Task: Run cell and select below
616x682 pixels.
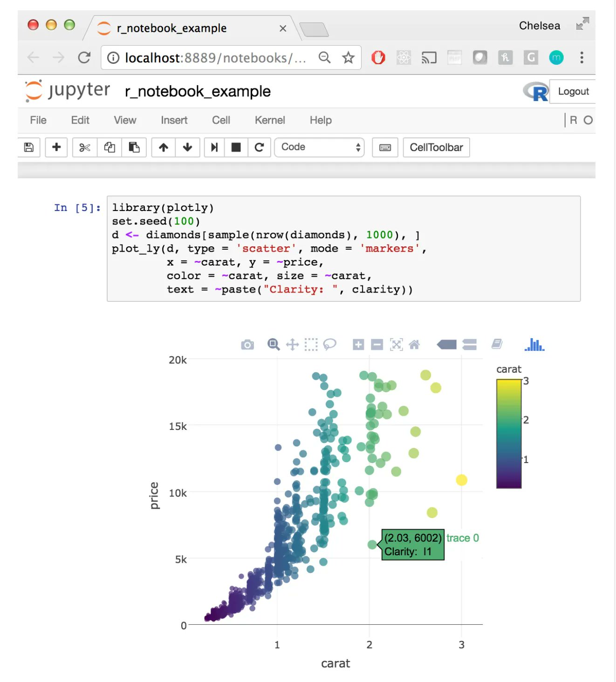Action: click(x=214, y=148)
